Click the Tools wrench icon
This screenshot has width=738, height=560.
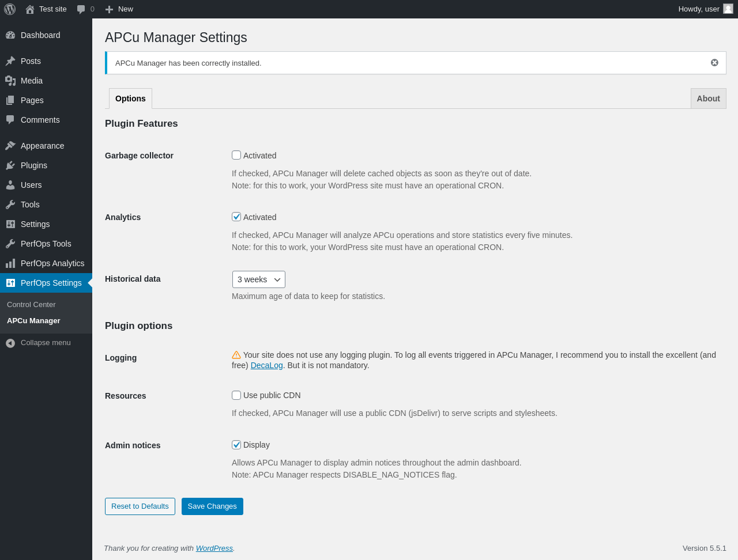[x=10, y=205]
